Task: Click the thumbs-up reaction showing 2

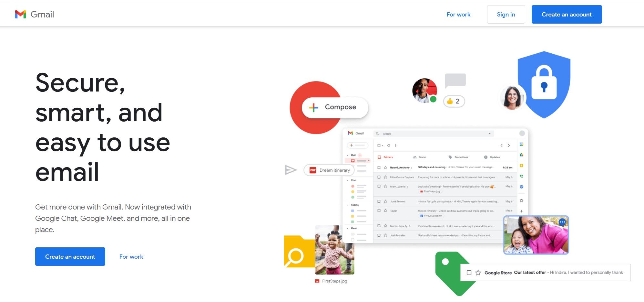Action: (454, 102)
